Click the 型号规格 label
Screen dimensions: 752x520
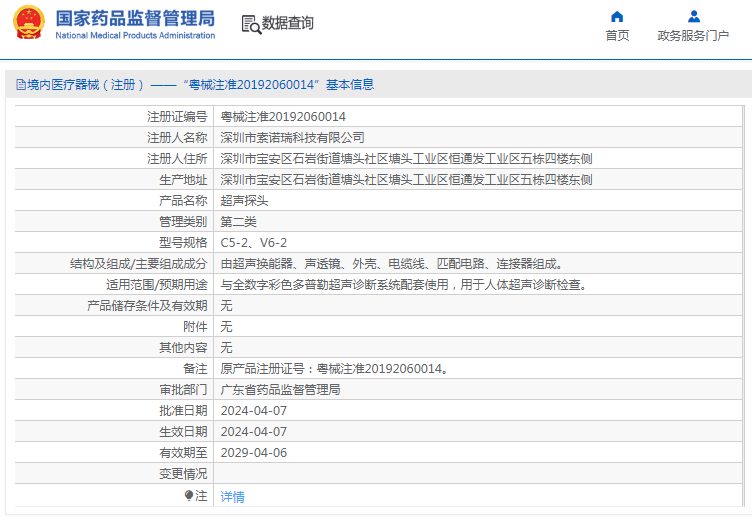click(x=183, y=243)
